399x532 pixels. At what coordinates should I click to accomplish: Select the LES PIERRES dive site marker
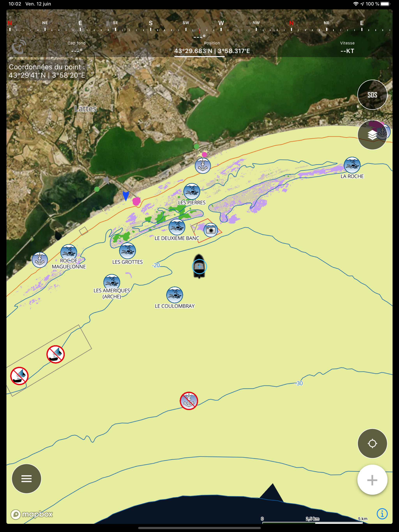(x=192, y=191)
